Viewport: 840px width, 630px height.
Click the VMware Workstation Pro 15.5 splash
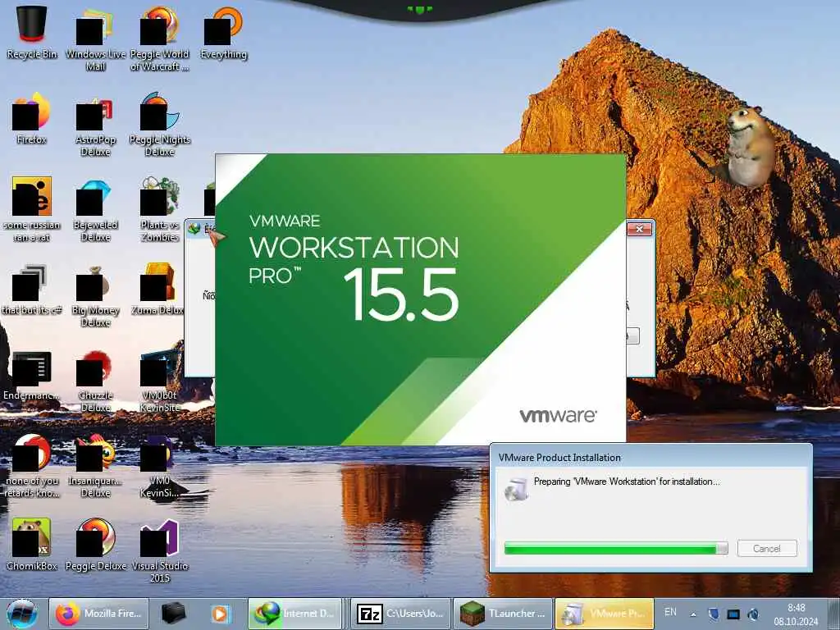(x=420, y=299)
